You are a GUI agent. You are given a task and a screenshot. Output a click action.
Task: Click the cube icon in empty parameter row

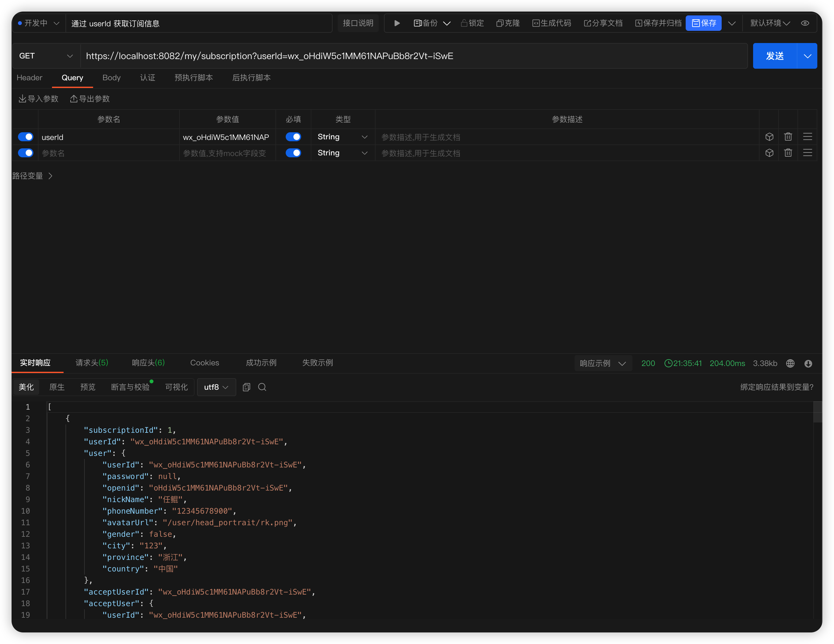pos(769,153)
